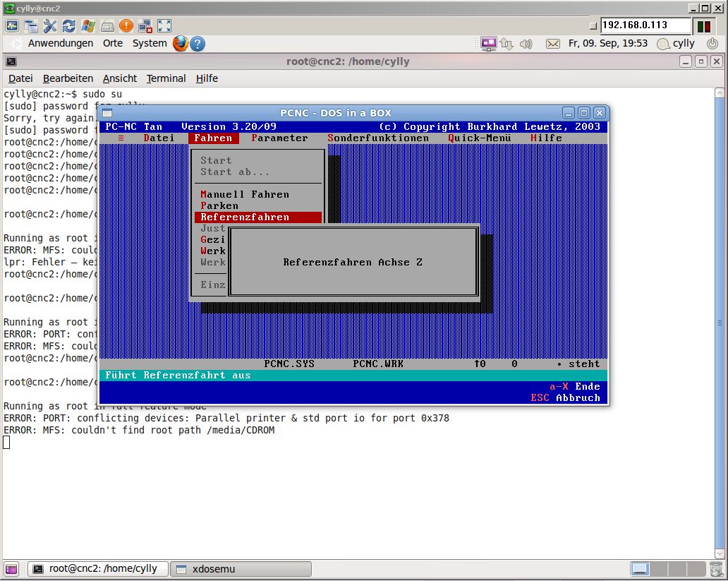Viewport: 728px width, 581px height.
Task: Open the blue help question-mark icon
Action: click(x=198, y=44)
